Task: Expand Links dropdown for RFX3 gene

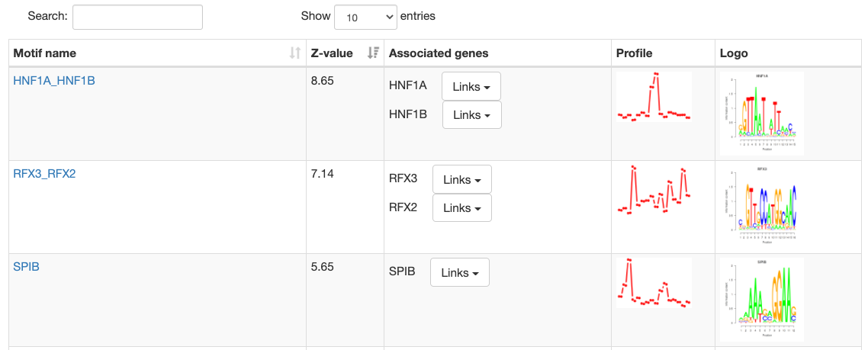Action: tap(461, 180)
